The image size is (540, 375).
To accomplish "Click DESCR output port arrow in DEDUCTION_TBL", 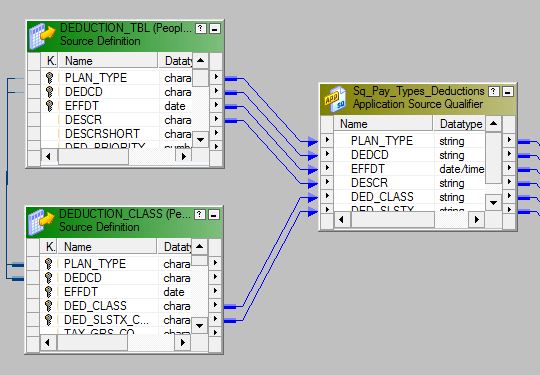I will [216, 118].
